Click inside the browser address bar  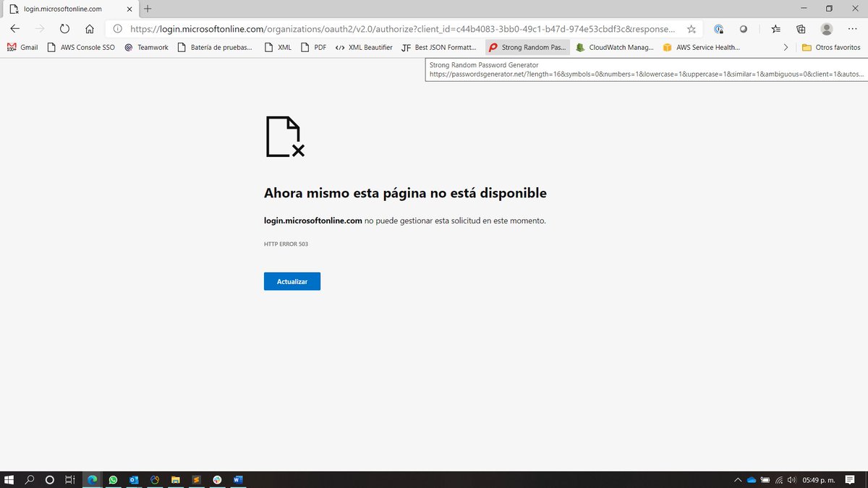[398, 30]
